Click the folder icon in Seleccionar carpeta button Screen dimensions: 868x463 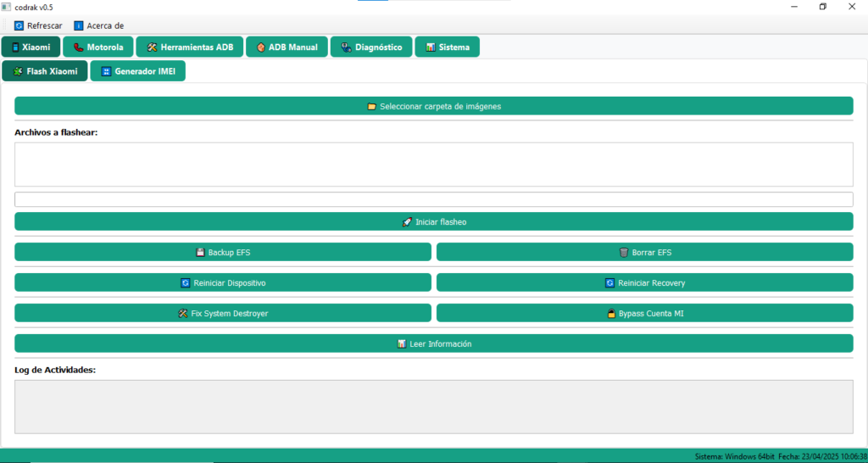click(x=372, y=106)
